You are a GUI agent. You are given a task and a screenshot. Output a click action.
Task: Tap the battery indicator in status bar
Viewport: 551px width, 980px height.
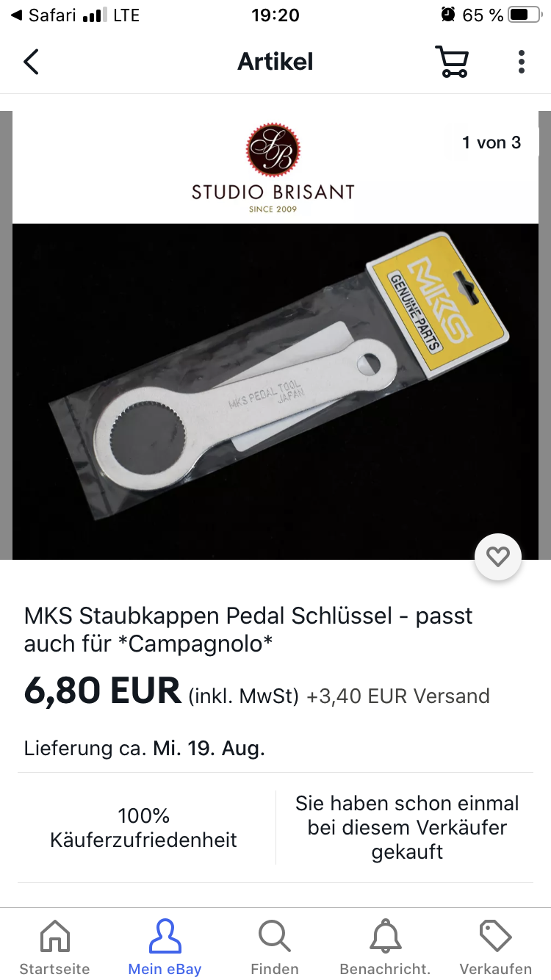524,15
